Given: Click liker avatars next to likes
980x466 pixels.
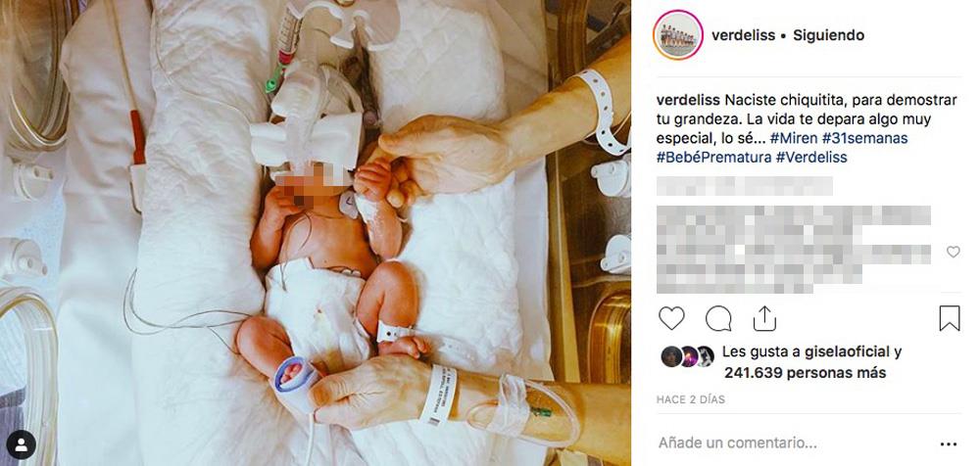Looking at the screenshot, I should tap(688, 356).
